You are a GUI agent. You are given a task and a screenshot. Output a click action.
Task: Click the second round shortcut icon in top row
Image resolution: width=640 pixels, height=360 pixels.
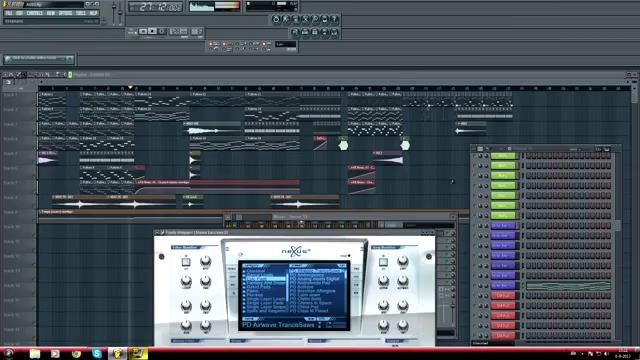[286, 19]
